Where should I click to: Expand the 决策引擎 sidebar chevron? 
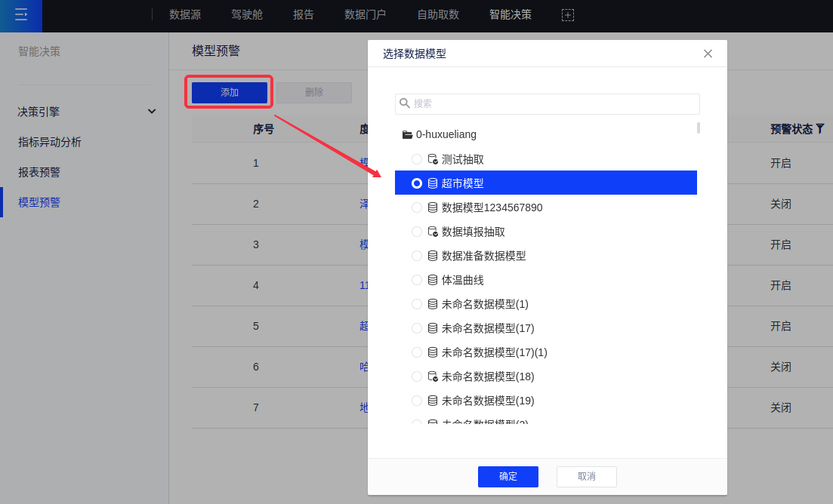pos(152,112)
